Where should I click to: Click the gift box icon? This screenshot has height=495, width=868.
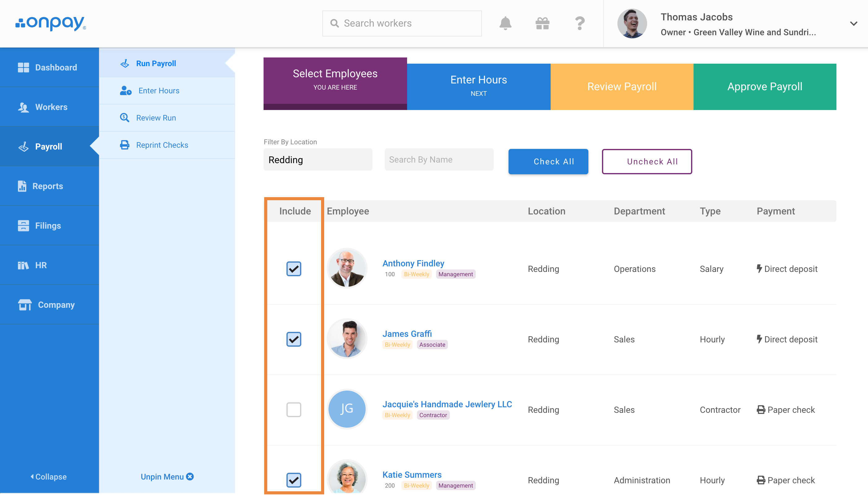[x=542, y=23]
